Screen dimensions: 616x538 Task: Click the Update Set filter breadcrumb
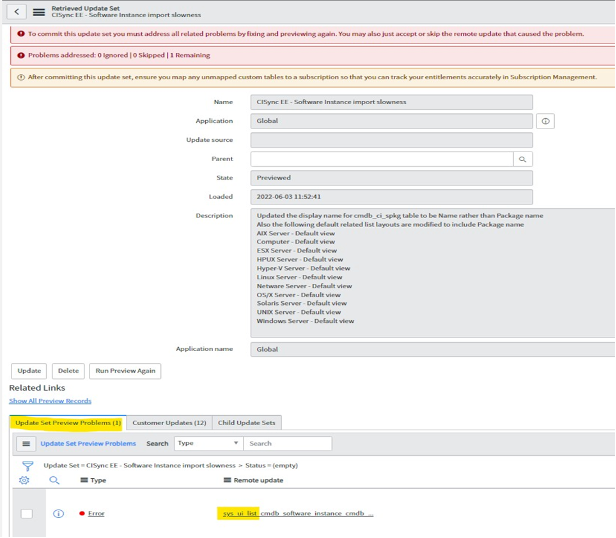click(x=139, y=466)
